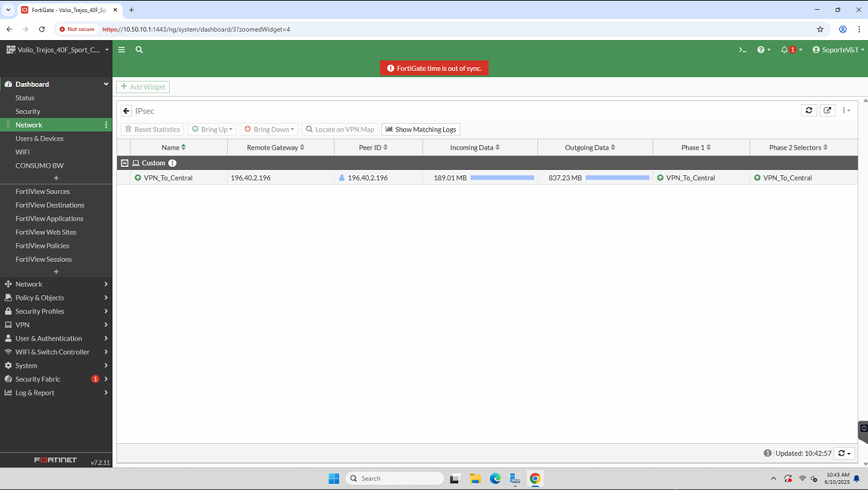Open File Explorer from taskbar
The height and width of the screenshot is (490, 868).
475,479
